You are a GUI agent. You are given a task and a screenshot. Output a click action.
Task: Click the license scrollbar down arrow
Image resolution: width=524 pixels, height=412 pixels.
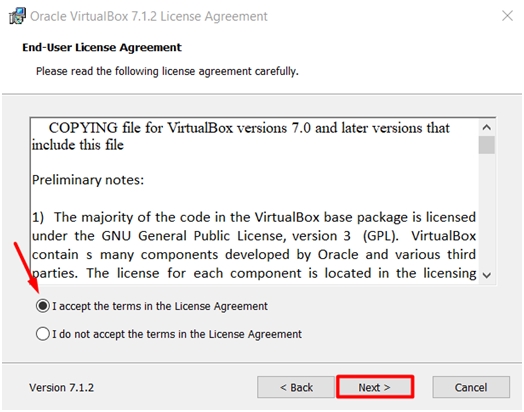coord(487,275)
